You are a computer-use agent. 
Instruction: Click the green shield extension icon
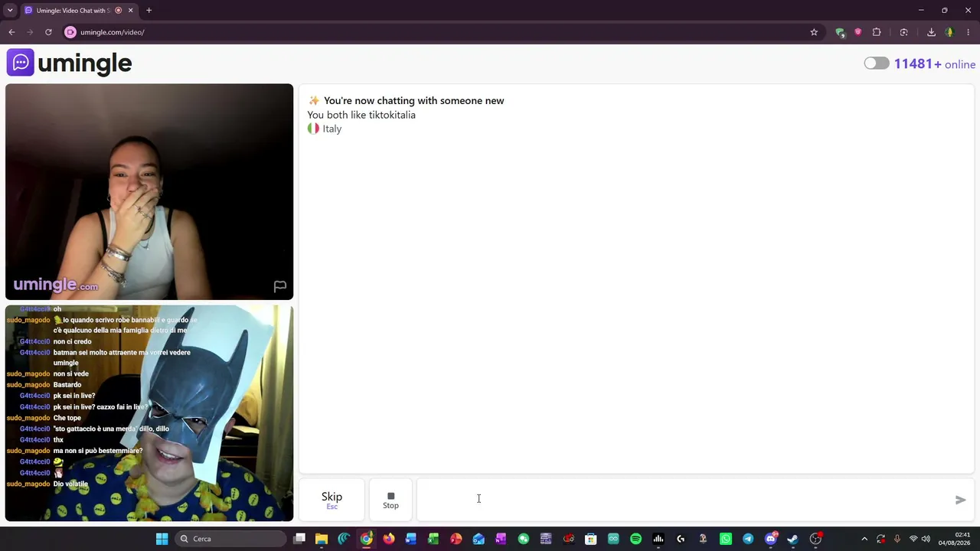pos(840,32)
